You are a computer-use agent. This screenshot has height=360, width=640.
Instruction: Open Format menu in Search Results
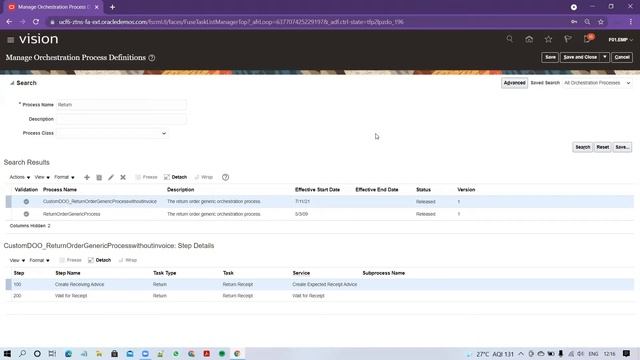pos(64,177)
